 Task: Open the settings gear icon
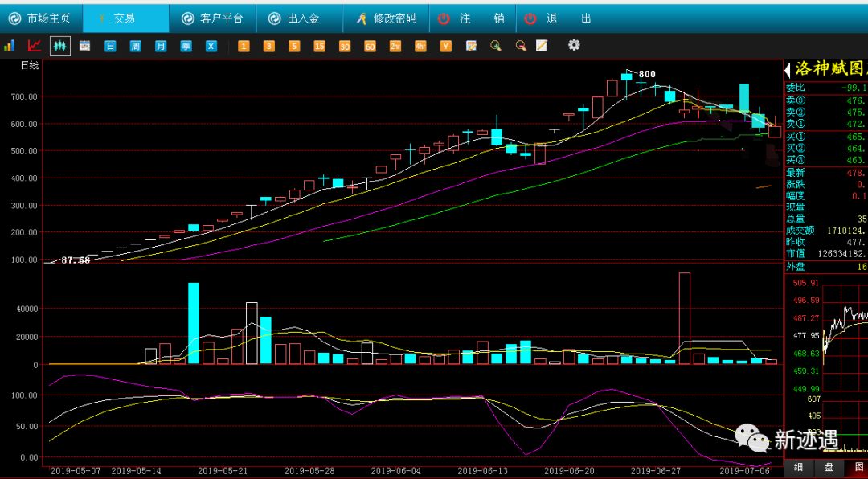point(574,45)
